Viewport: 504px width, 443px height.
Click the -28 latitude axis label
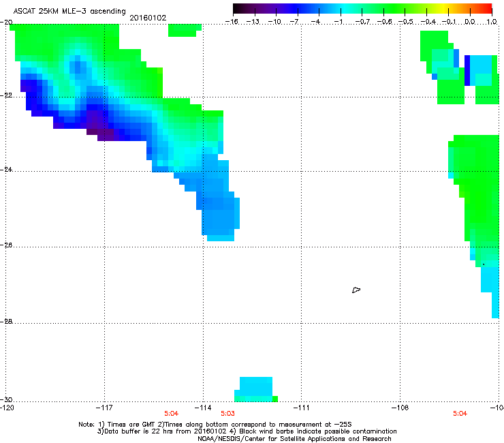(6, 321)
